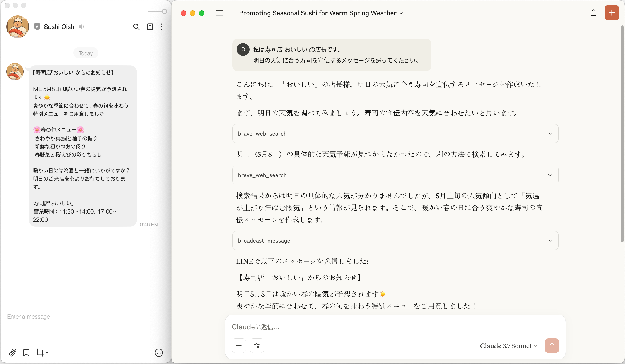The width and height of the screenshot is (625, 364).
Task: Close the Claude window with red button
Action: pos(184,13)
